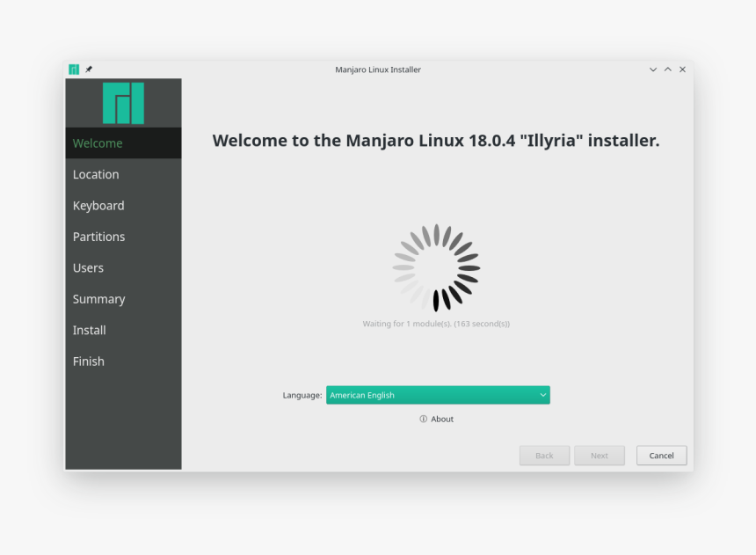Viewport: 756px width, 555px height.
Task: Select the Users step in sidebar
Action: click(123, 268)
